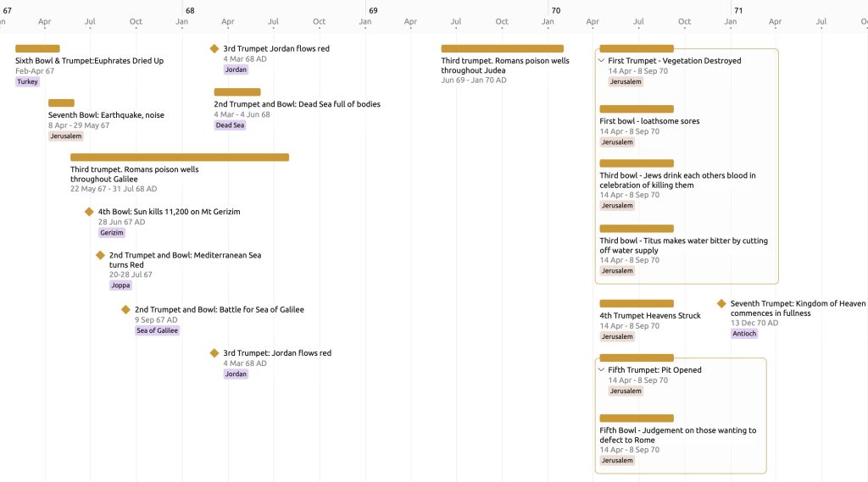Select the Sixth Bowl Euphrates Dried Up bar
The image size is (868, 482).
click(x=37, y=48)
